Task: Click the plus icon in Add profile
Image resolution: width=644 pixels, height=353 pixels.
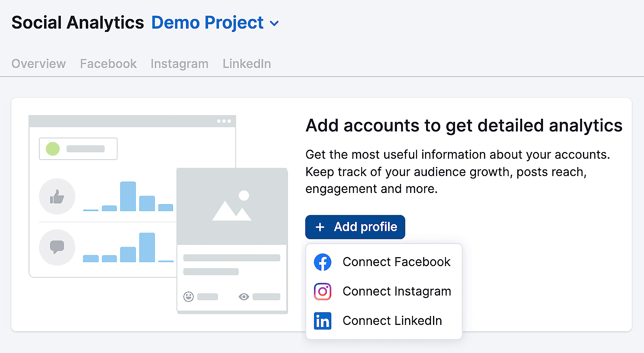Action: coord(320,227)
